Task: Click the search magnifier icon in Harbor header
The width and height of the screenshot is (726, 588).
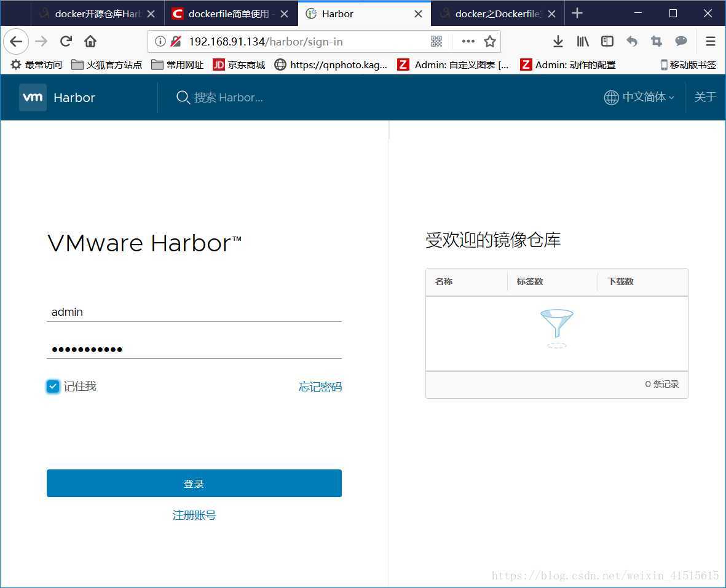Action: (183, 98)
